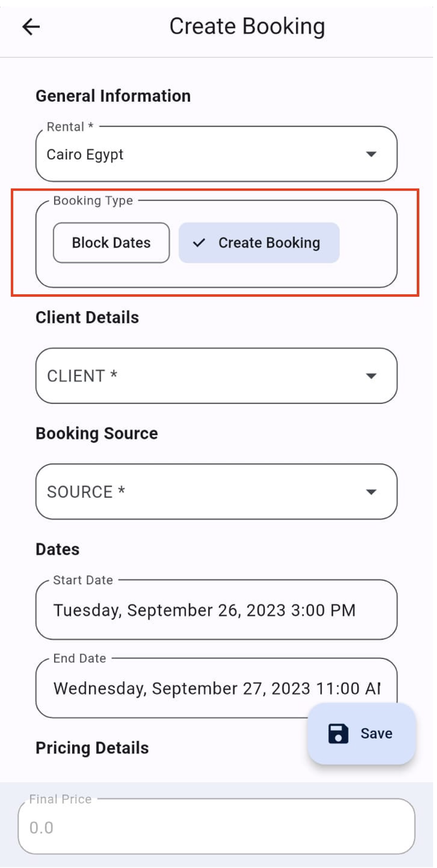Click the Client Details section heading
This screenshot has height=868, width=437.
[x=87, y=318]
